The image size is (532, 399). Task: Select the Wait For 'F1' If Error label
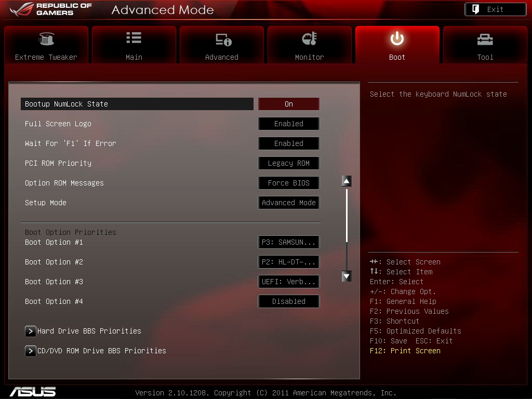[71, 143]
